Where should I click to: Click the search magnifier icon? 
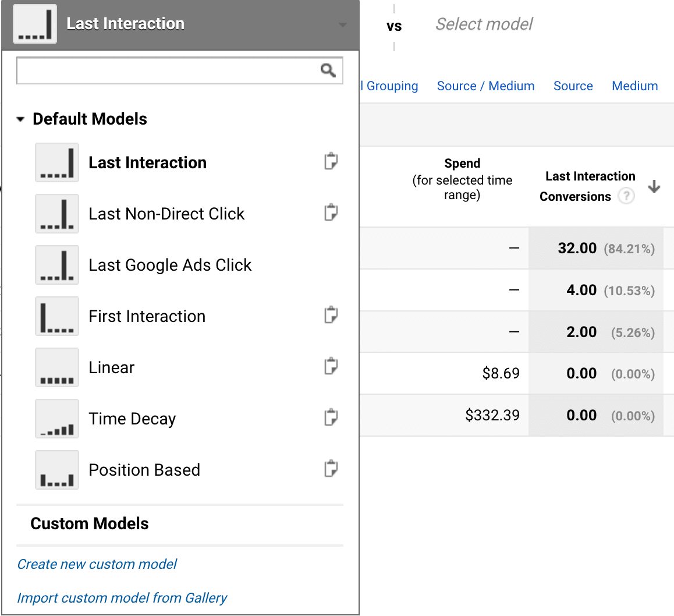pos(328,70)
